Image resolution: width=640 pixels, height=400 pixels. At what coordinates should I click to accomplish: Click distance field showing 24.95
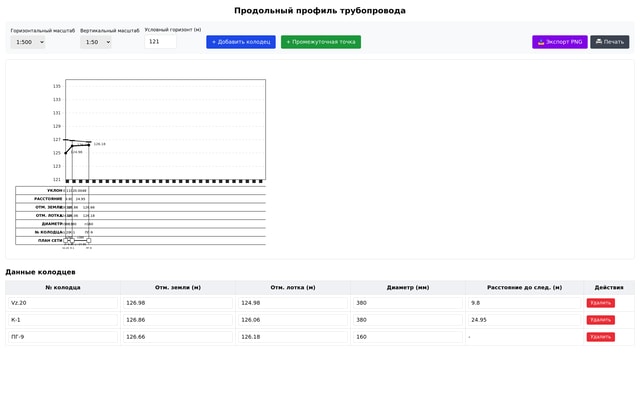[524, 320]
